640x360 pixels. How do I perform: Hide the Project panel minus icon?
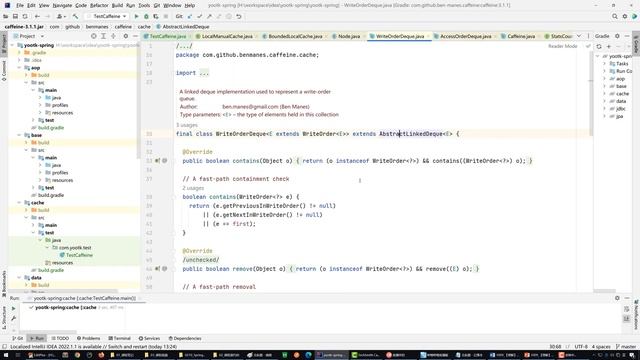click(x=136, y=36)
